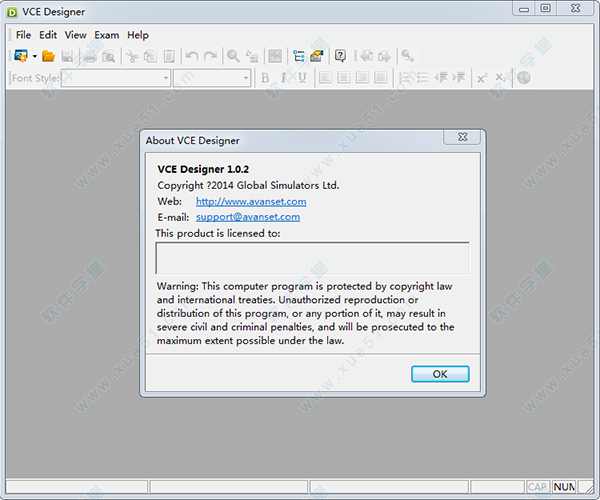The height and width of the screenshot is (500, 600).
Task: Open the File menu
Action: click(23, 35)
